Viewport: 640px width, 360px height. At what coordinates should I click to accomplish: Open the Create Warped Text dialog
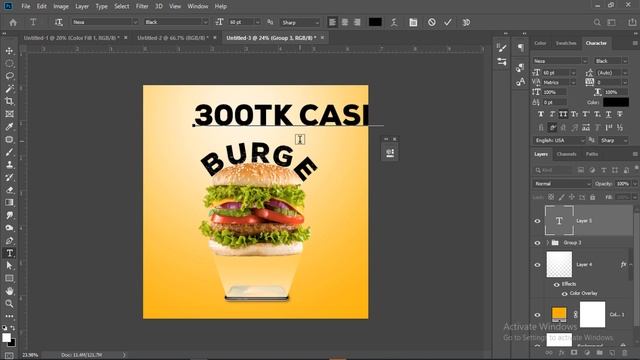click(x=394, y=22)
